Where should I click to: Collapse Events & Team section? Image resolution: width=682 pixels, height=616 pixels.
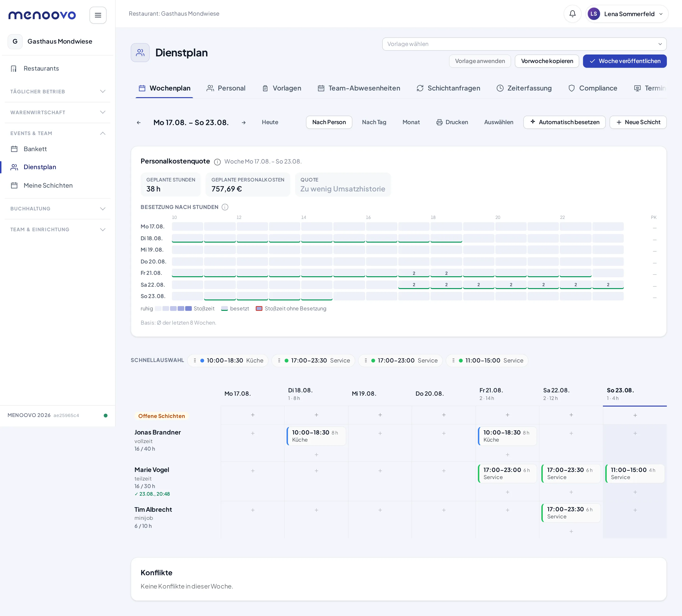(58, 133)
